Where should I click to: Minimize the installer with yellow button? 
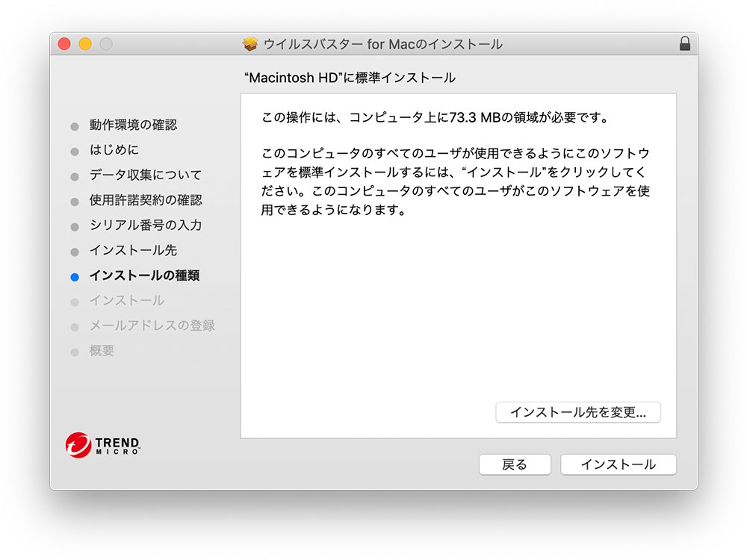click(85, 44)
